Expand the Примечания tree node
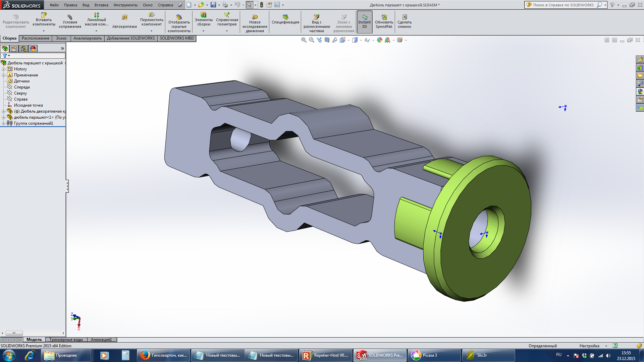This screenshot has width=644, height=362. [3, 75]
